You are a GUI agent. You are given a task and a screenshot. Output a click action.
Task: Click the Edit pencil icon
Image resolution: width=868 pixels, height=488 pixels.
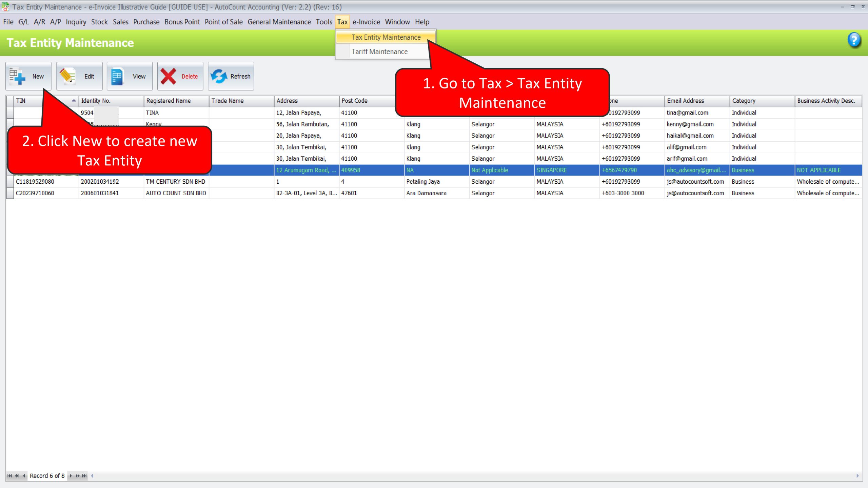pos(67,76)
